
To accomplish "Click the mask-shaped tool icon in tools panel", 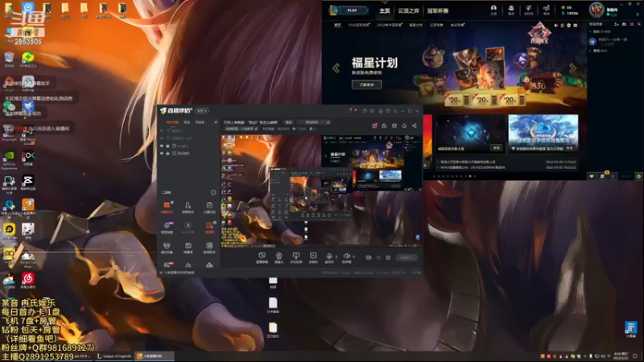I will coord(167,247).
